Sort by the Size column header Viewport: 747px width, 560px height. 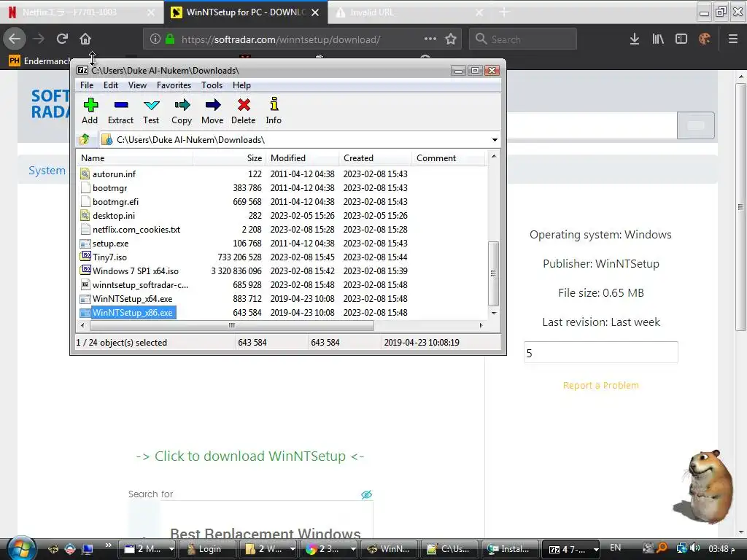(229, 158)
